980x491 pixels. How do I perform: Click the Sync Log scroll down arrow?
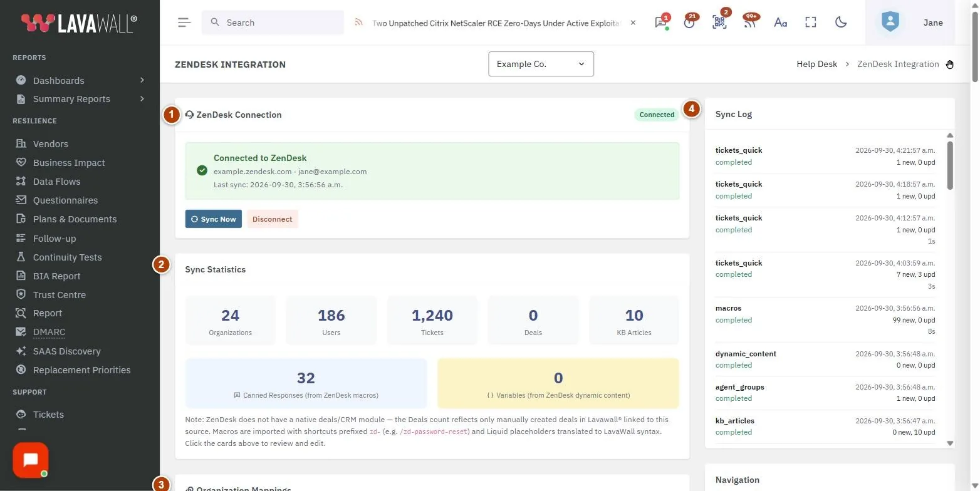coord(950,443)
